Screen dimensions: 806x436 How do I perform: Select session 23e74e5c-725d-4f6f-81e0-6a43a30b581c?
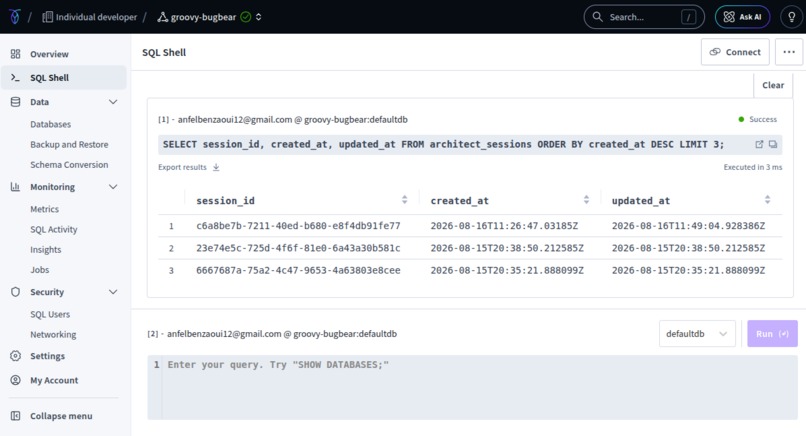coord(298,248)
